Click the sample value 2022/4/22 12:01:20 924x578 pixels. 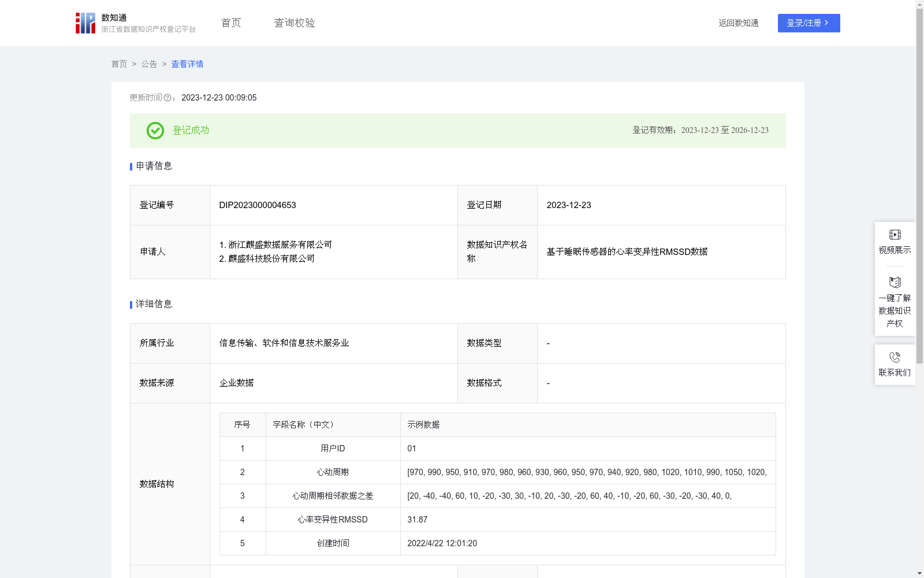tap(442, 543)
